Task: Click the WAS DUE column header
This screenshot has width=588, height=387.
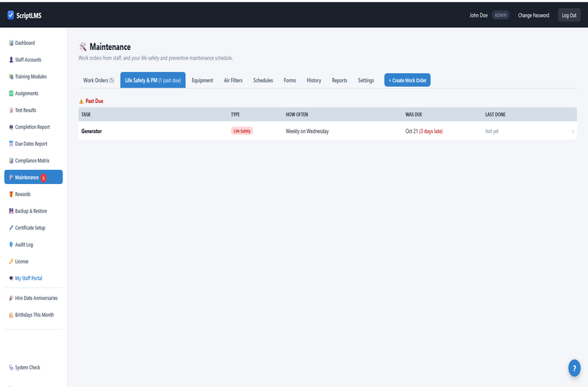Action: point(414,115)
